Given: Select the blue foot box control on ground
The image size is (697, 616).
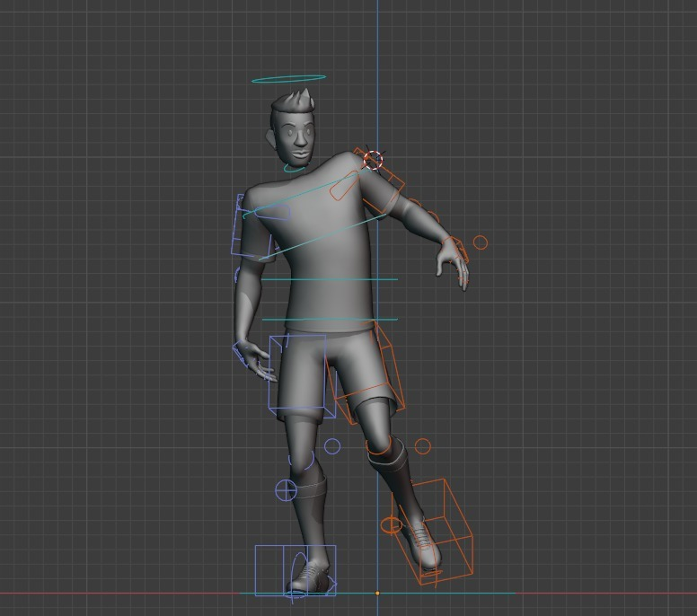Looking at the screenshot, I should pyautogui.click(x=296, y=570).
